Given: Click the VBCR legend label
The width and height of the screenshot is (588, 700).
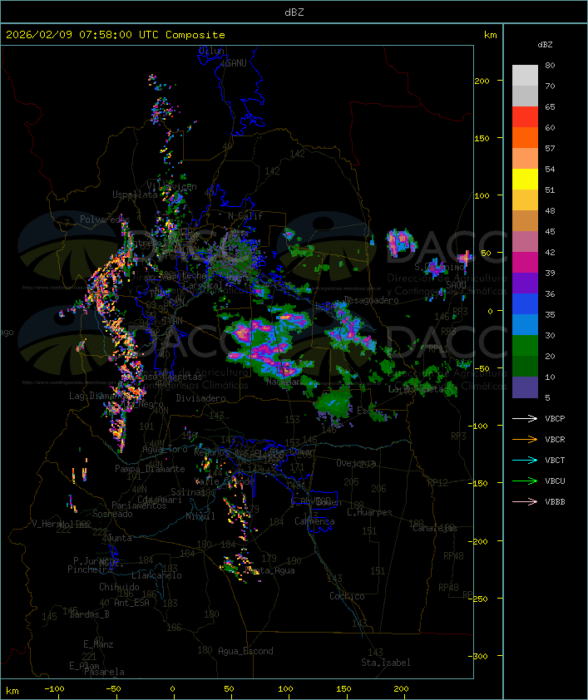Looking at the screenshot, I should click(555, 439).
